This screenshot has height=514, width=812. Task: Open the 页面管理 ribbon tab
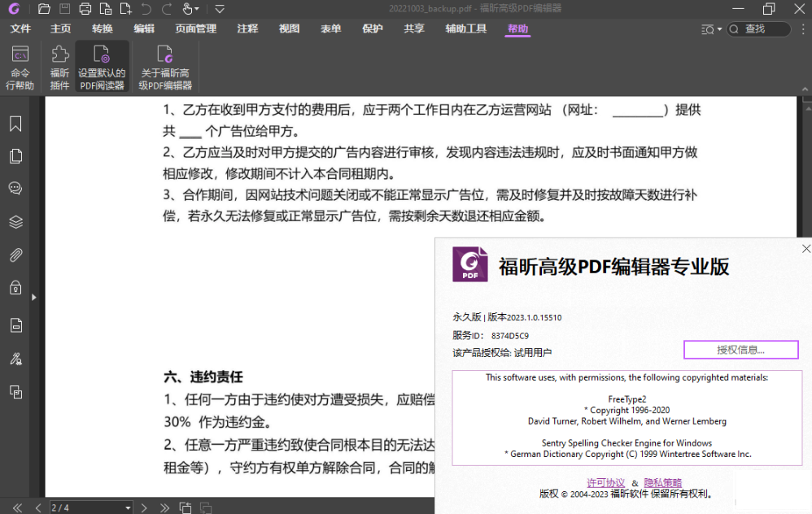point(194,28)
